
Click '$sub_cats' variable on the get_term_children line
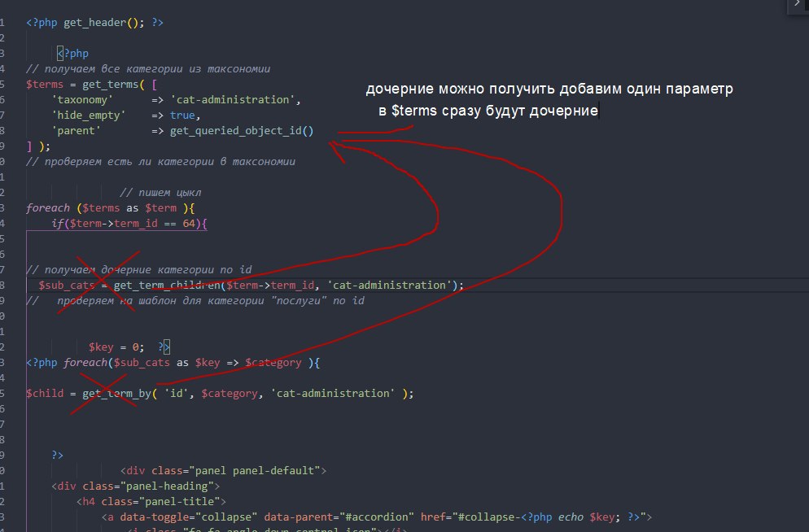[x=67, y=285]
